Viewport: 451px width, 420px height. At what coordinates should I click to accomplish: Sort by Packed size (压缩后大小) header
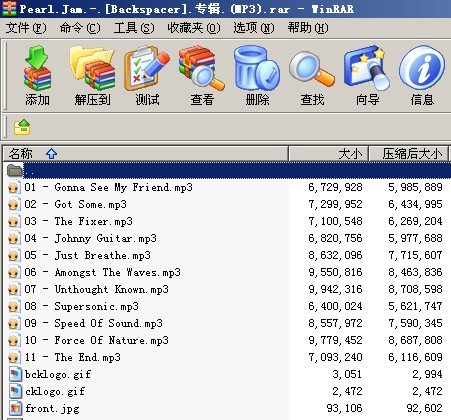click(x=409, y=154)
